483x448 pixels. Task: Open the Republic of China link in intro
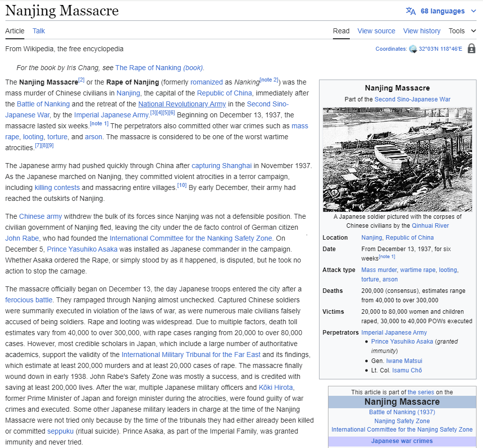224,93
